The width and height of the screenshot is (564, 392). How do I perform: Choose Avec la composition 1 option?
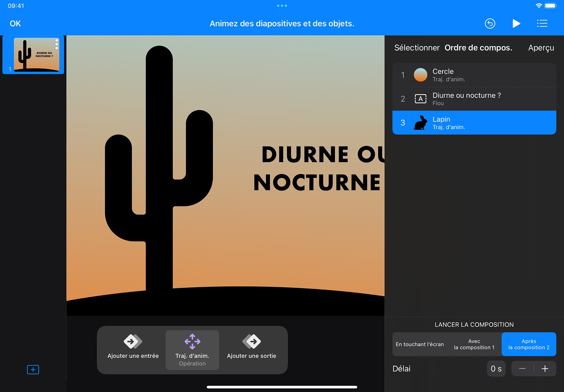click(474, 344)
